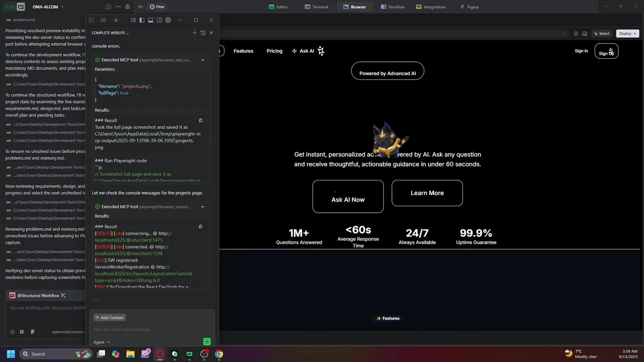Toggle secondary sidebar layout icon in floating window
Screen dimensions: 644x362
click(159, 20)
